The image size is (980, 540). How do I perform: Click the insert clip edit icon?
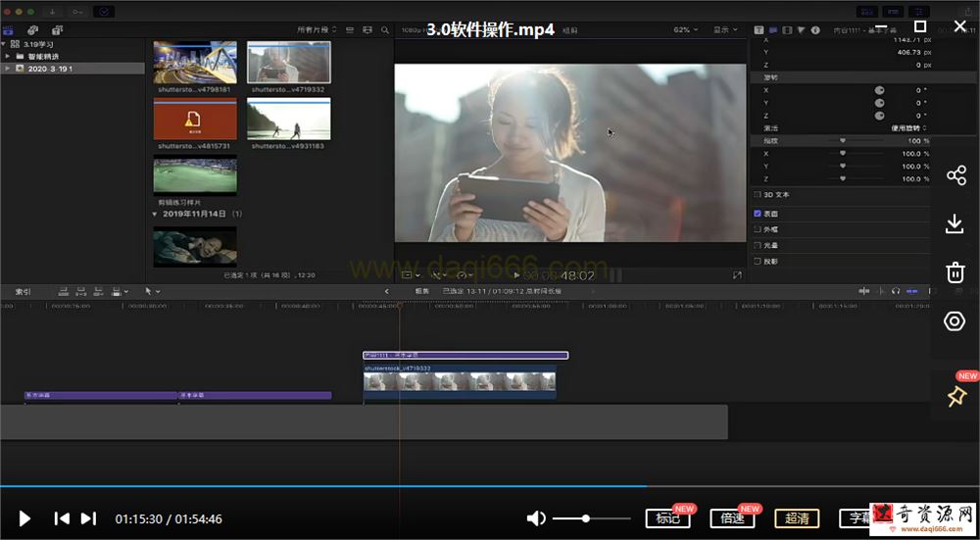click(x=80, y=291)
